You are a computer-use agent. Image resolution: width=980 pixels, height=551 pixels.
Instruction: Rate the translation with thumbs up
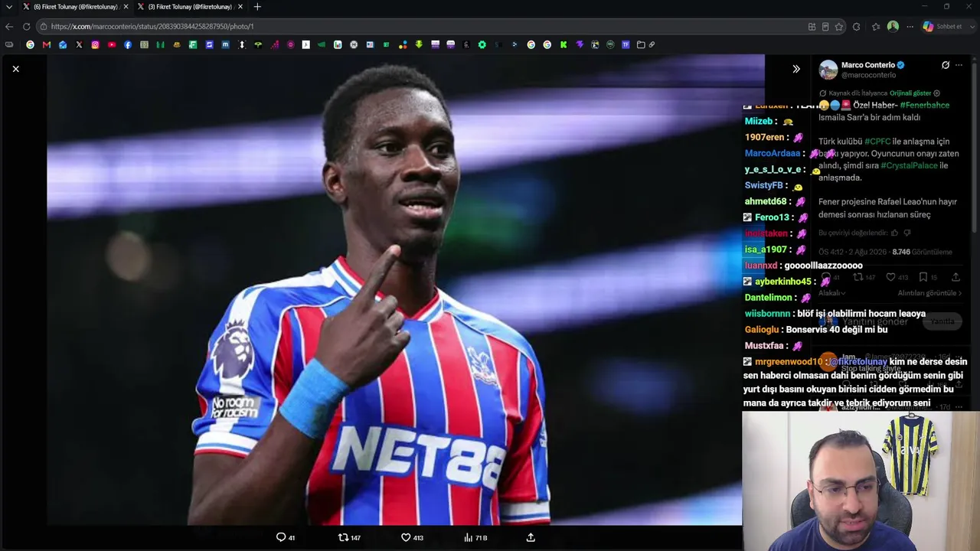pyautogui.click(x=894, y=233)
